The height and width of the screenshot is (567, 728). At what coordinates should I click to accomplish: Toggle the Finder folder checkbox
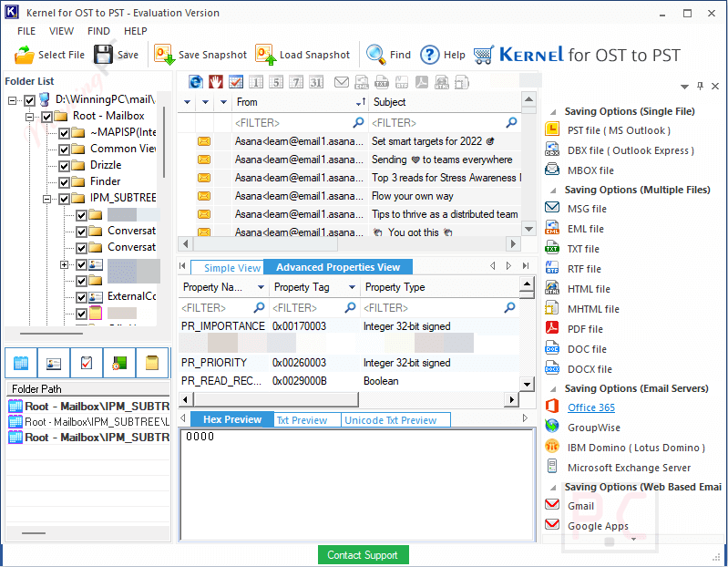coord(65,182)
